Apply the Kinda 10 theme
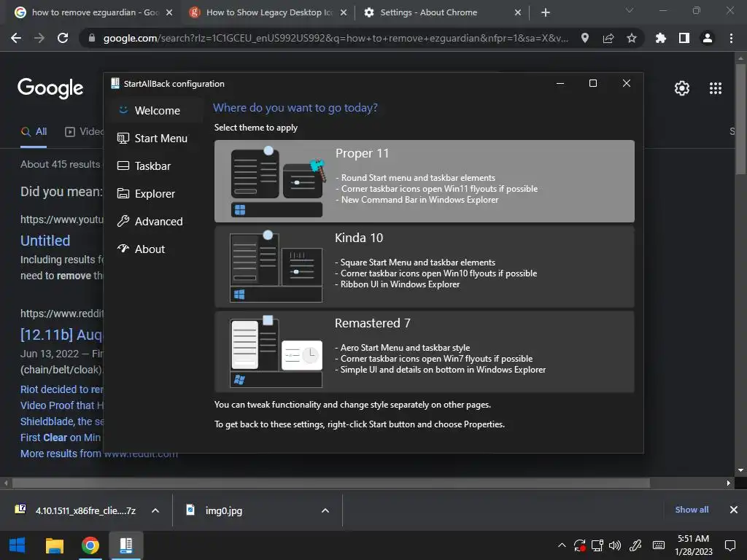This screenshot has width=747, height=560. click(424, 266)
